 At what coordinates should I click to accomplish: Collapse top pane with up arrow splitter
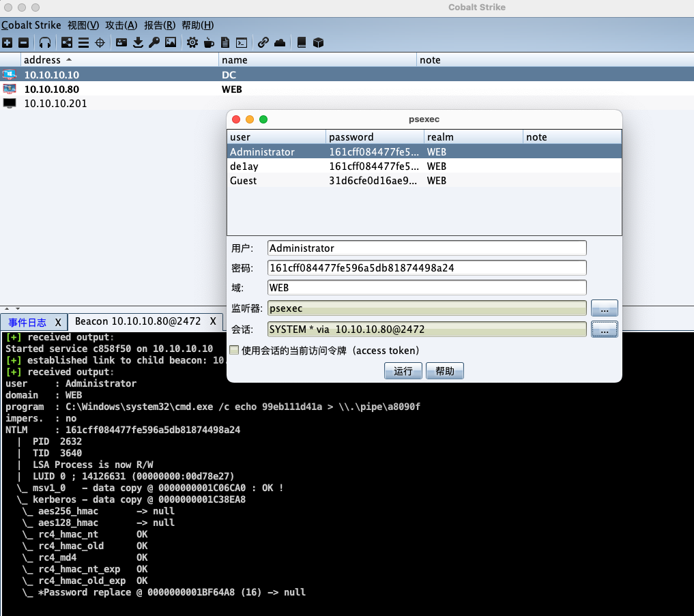[7, 308]
